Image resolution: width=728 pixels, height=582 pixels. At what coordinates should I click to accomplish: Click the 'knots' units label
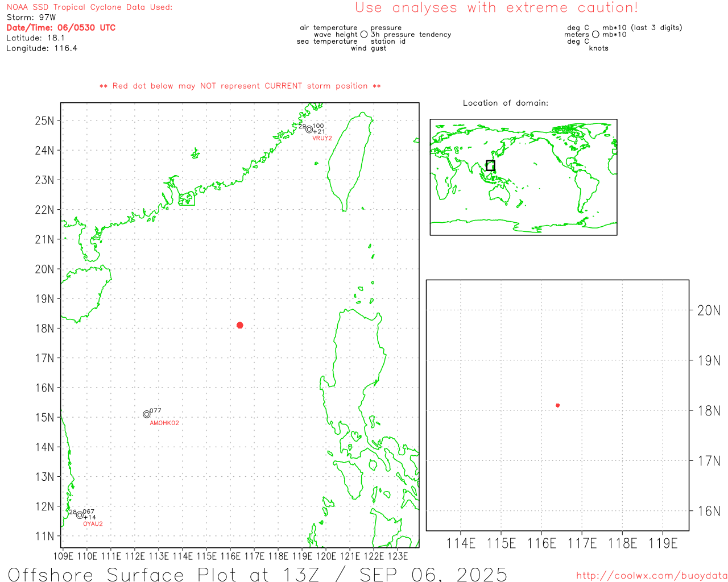click(598, 48)
